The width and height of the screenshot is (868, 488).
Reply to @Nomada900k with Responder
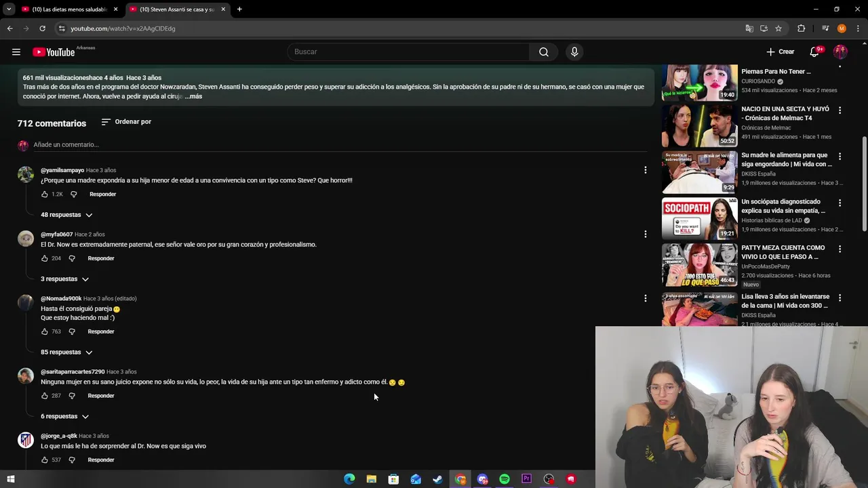click(101, 331)
